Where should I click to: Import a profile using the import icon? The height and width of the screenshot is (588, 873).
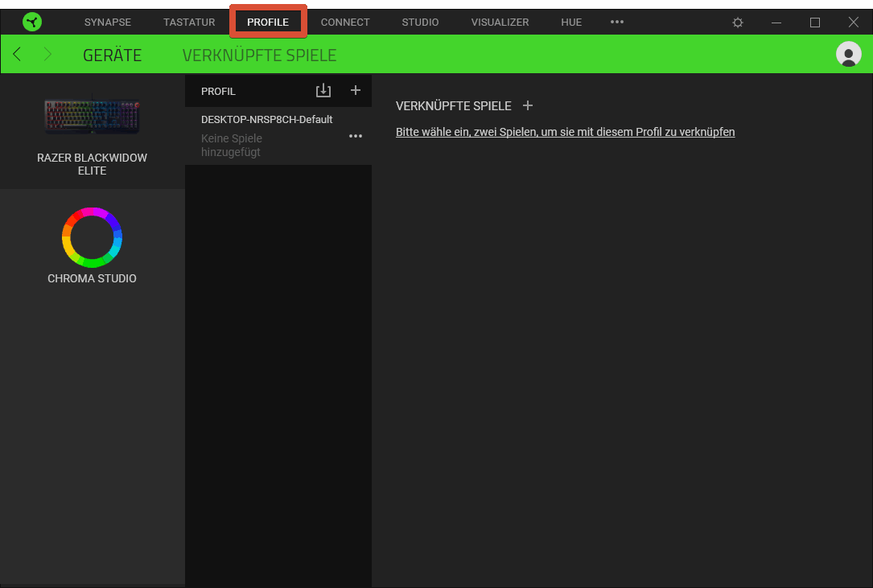click(x=323, y=90)
